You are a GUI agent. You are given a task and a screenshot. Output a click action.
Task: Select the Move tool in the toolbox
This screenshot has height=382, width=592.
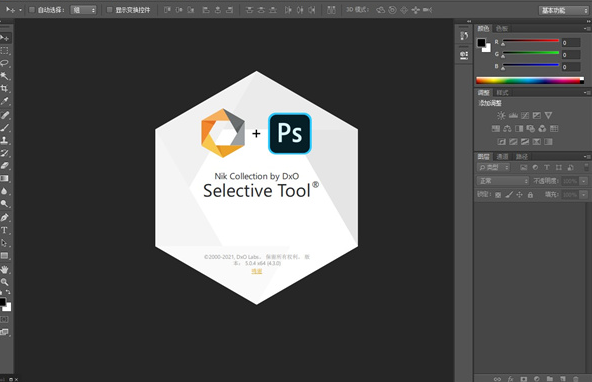pos(5,38)
